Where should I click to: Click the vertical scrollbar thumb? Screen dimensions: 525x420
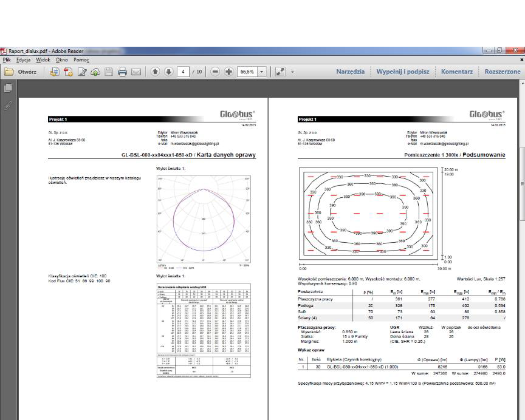[522, 183]
